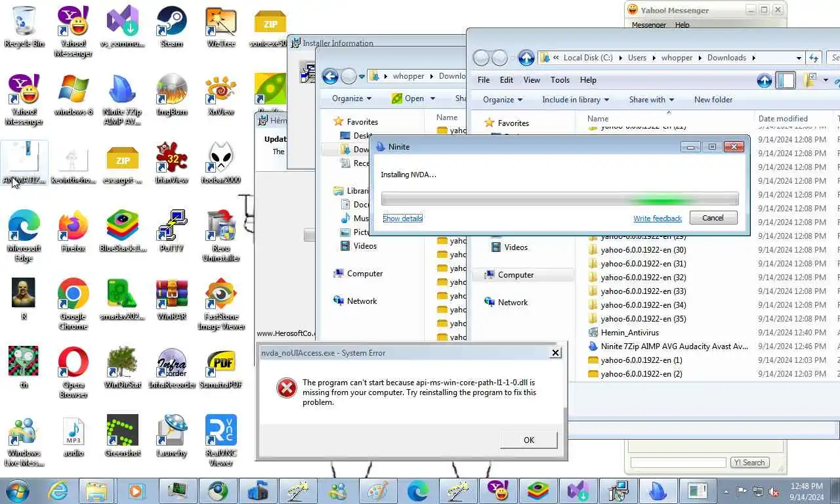The height and width of the screenshot is (504, 840).
Task: Select the Microsoft Edge desktop icon
Action: pos(24,236)
